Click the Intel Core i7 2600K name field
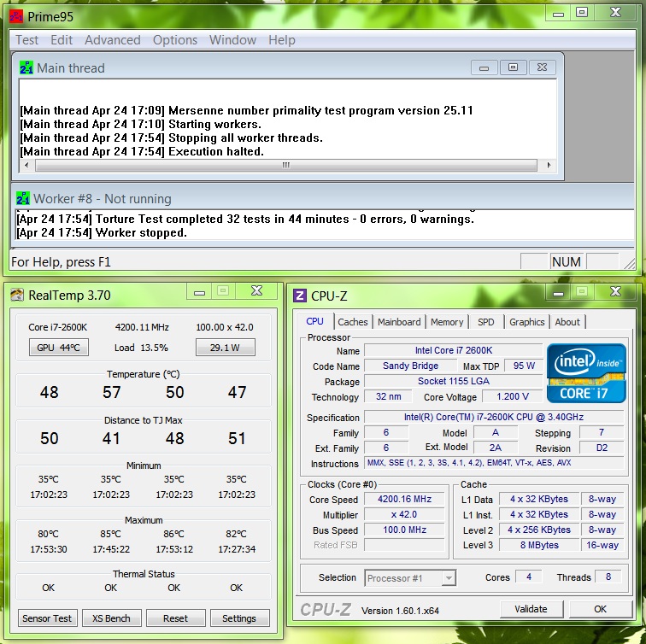This screenshot has height=644, width=646. tap(453, 350)
